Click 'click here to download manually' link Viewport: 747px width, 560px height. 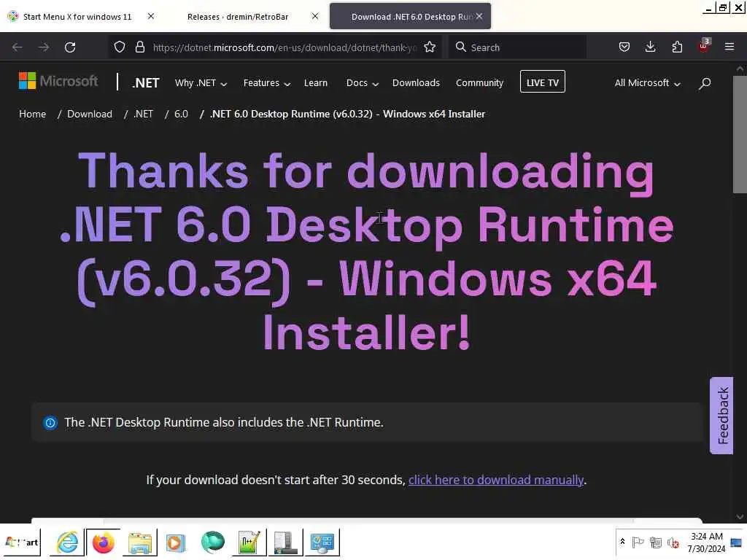pyautogui.click(x=496, y=480)
